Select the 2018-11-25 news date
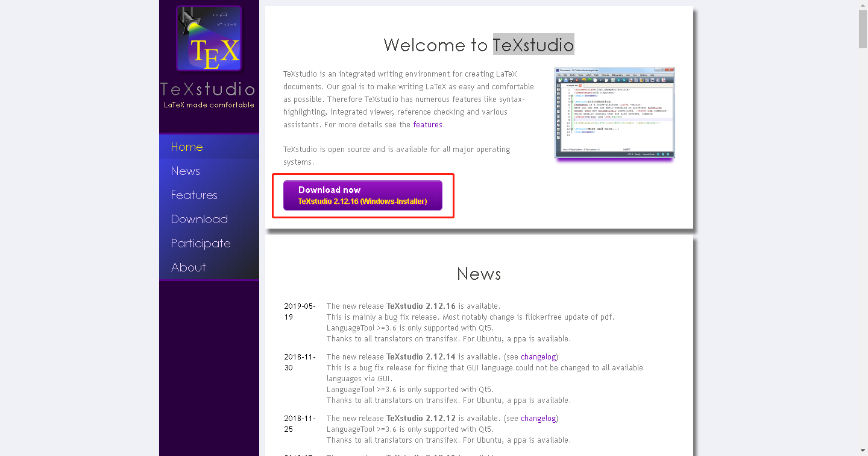 (300, 423)
